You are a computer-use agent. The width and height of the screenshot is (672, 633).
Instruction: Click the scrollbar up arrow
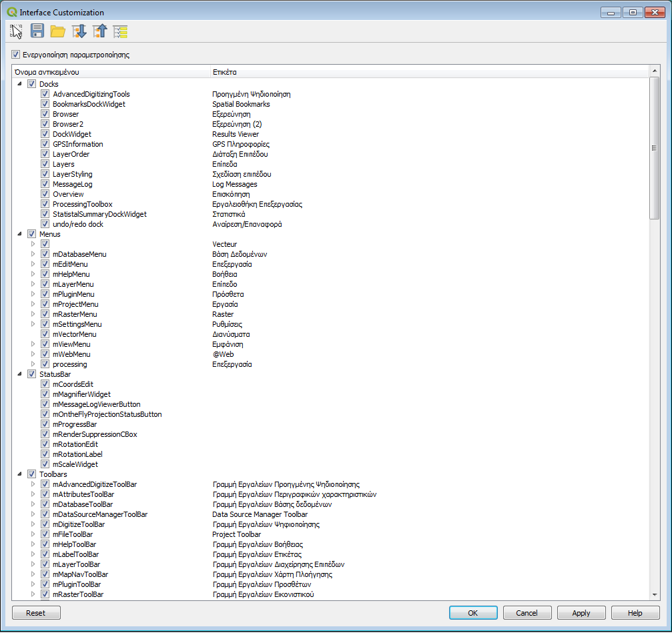pos(655,71)
